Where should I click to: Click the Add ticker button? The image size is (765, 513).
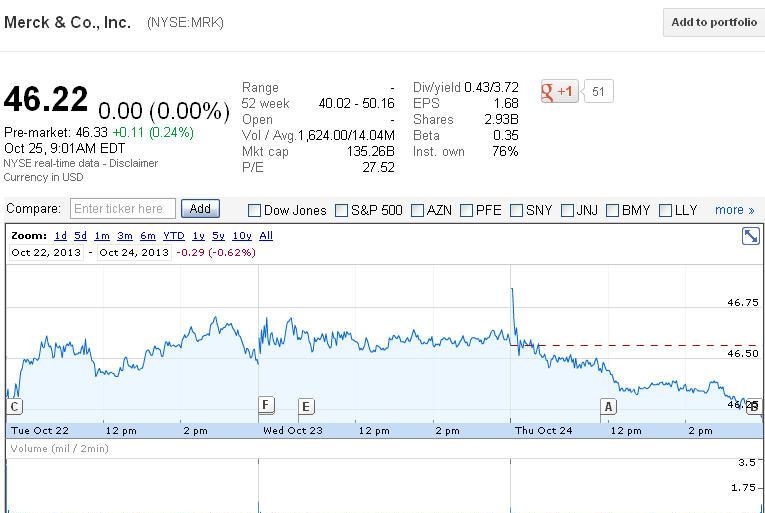(200, 209)
